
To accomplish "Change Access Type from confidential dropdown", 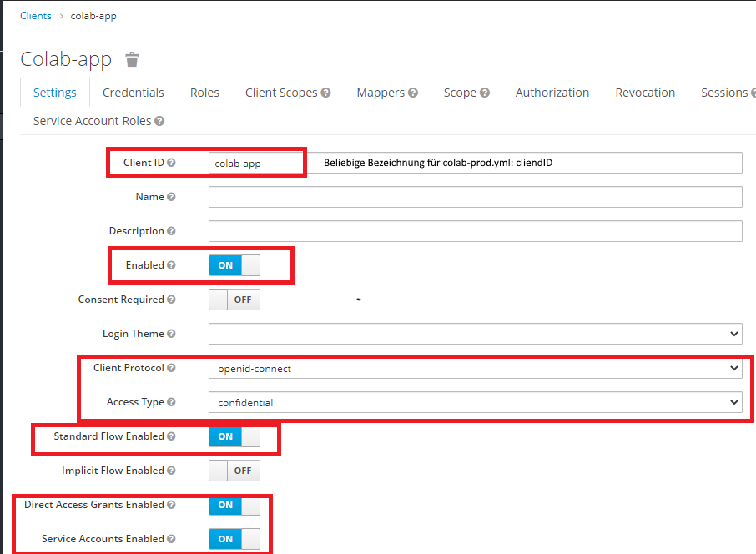I will (x=474, y=402).
